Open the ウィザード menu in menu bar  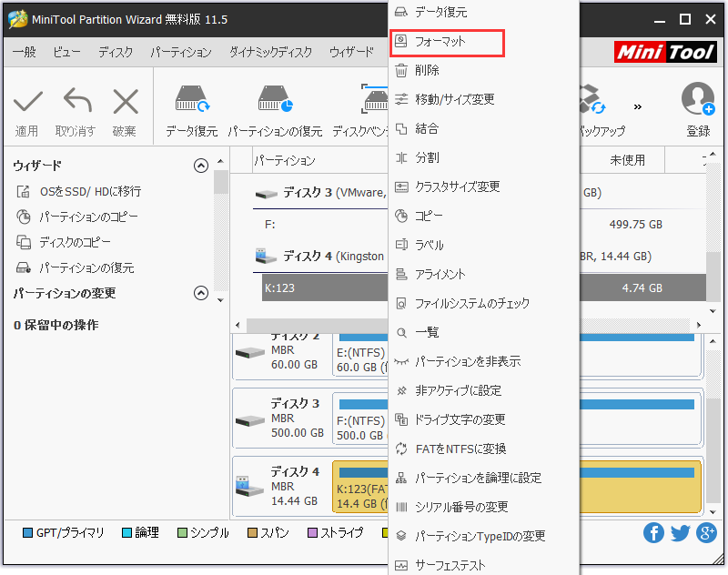[351, 52]
